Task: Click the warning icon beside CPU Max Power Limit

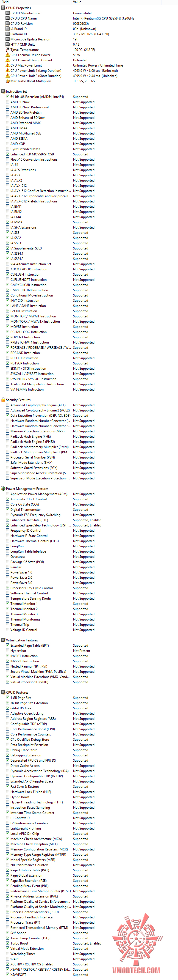Action: (x=8, y=65)
